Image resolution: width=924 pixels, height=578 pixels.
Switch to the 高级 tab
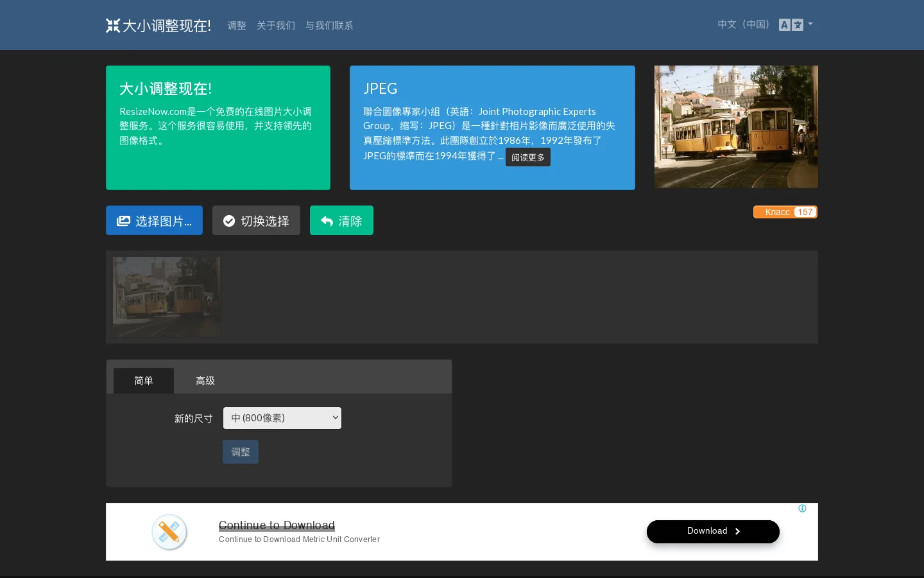pyautogui.click(x=205, y=381)
